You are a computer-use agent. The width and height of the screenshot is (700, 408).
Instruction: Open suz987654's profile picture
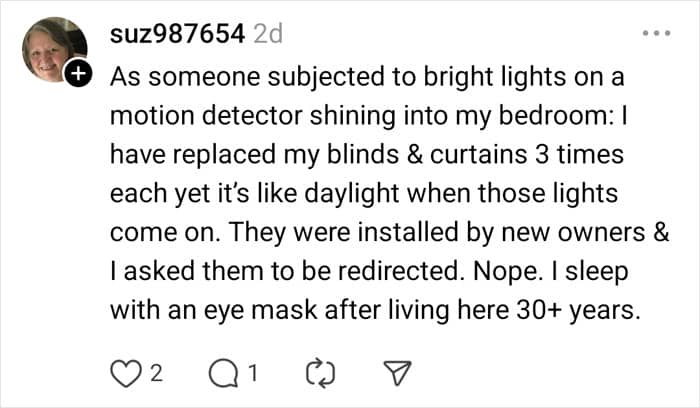coord(54,50)
